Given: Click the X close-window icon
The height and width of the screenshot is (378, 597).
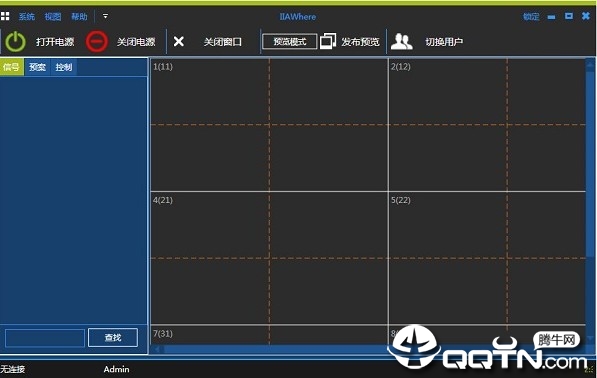Looking at the screenshot, I should (179, 41).
